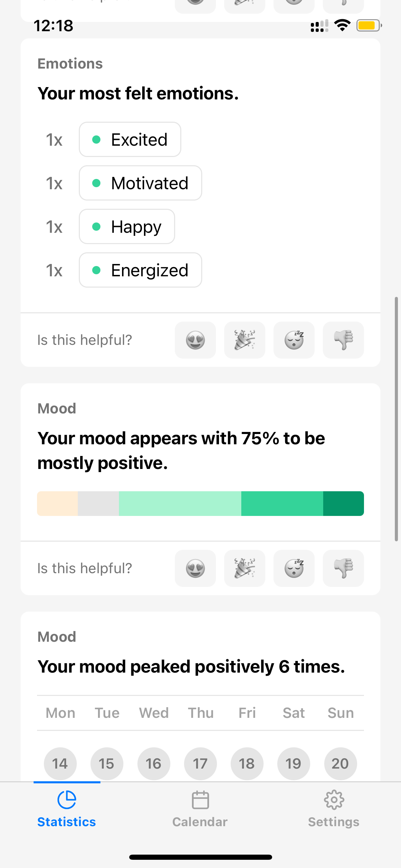
Task: Select day 20 in the mood week
Action: point(340,764)
